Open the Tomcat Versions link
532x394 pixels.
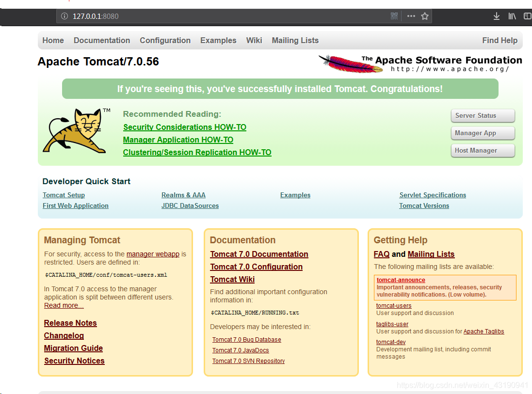(424, 205)
